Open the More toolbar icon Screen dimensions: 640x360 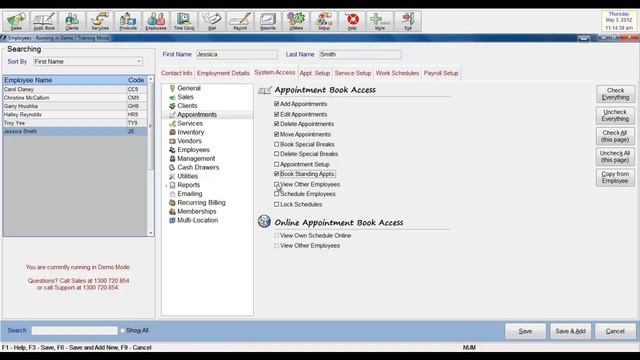380,21
